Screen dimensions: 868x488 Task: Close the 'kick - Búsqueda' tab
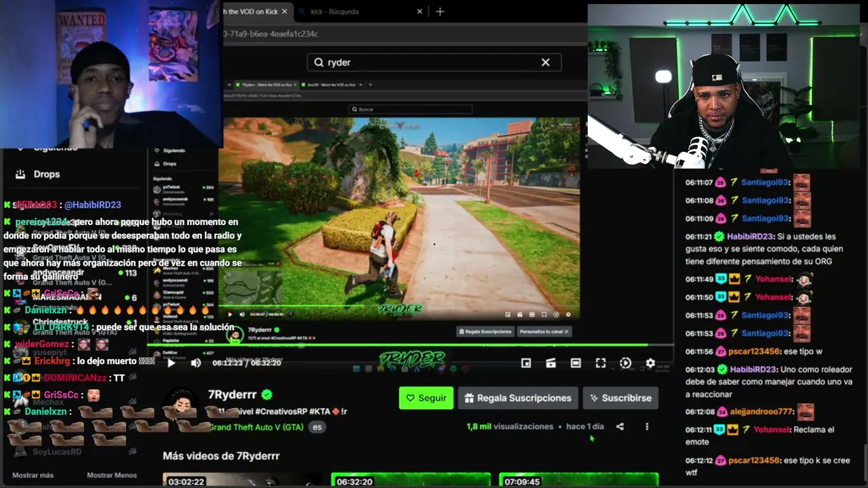pyautogui.click(x=420, y=12)
